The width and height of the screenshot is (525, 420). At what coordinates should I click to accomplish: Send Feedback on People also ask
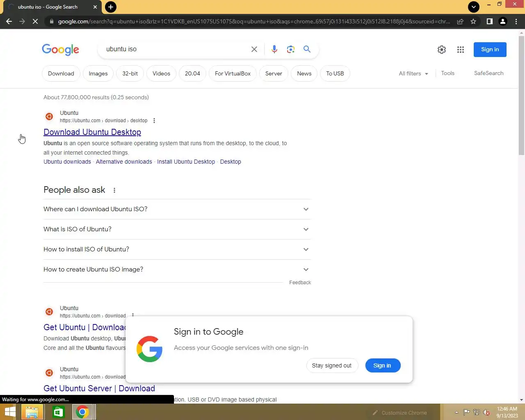pyautogui.click(x=300, y=283)
